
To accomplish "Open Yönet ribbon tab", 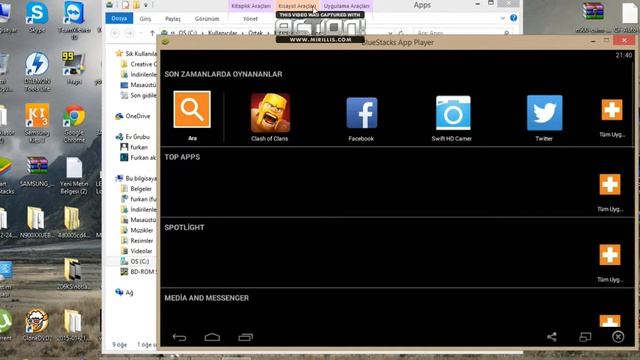I will [x=250, y=19].
